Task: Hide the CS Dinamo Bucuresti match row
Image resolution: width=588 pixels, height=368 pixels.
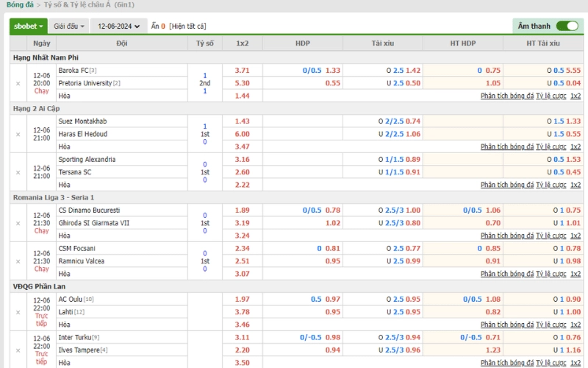Action: click(x=18, y=223)
